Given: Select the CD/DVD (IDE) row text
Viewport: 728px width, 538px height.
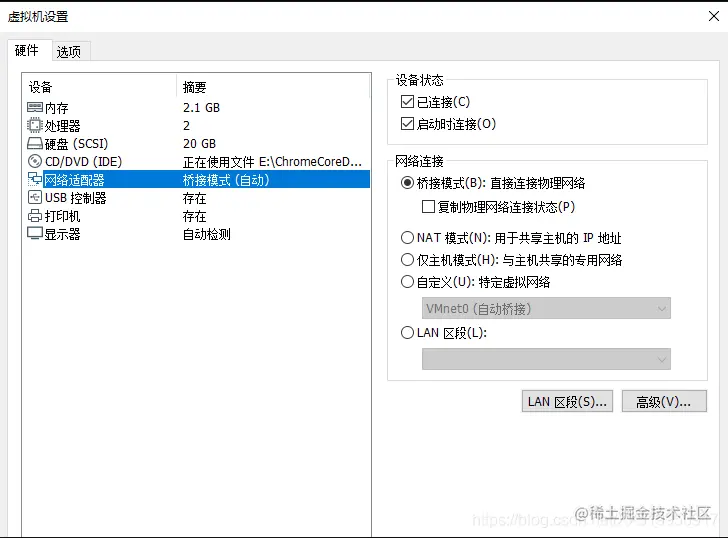Looking at the screenshot, I should click(84, 162).
